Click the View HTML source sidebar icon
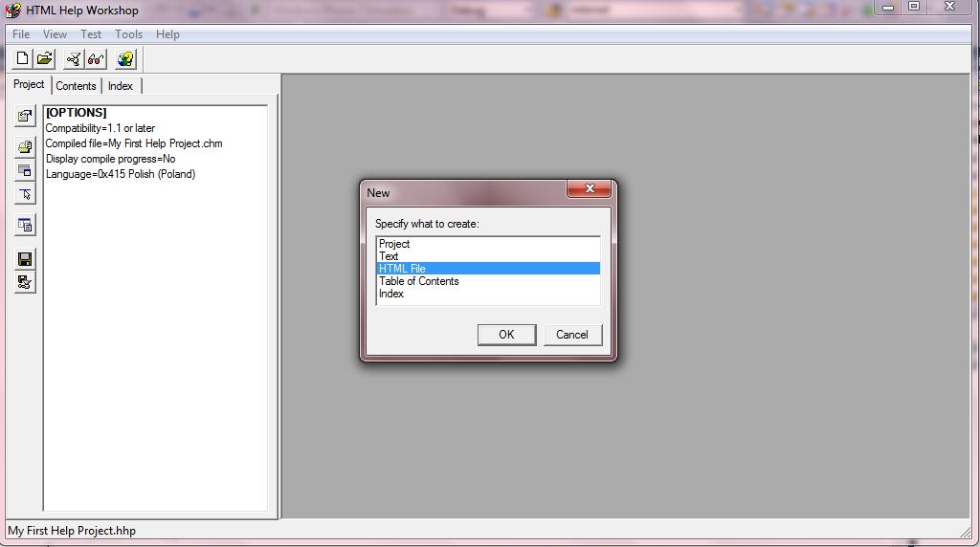The height and width of the screenshot is (547, 980). 25,226
